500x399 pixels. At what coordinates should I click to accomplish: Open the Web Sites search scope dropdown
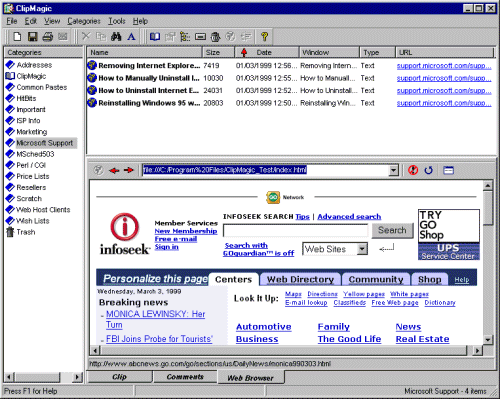(362, 249)
